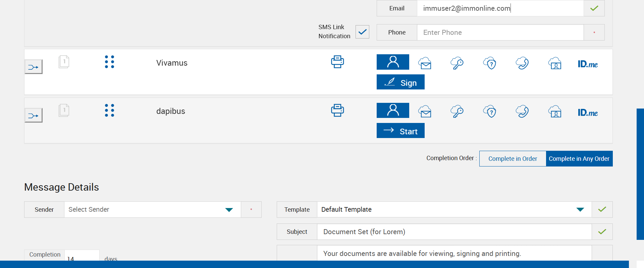Click the Start button for dapibus
Viewport: 644px width, 268px height.
click(400, 131)
